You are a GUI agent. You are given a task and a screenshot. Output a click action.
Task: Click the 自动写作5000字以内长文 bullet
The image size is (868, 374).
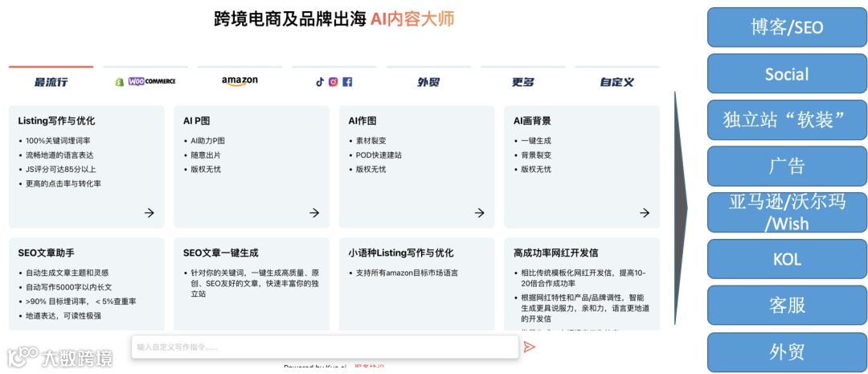pyautogui.click(x=68, y=287)
